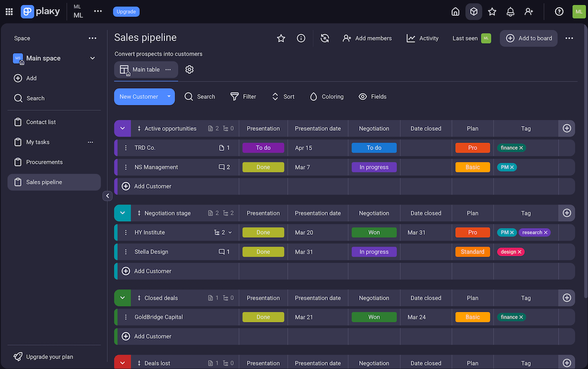588x369 pixels.
Task: Click the apps grid icon in top-left
Action: (9, 12)
